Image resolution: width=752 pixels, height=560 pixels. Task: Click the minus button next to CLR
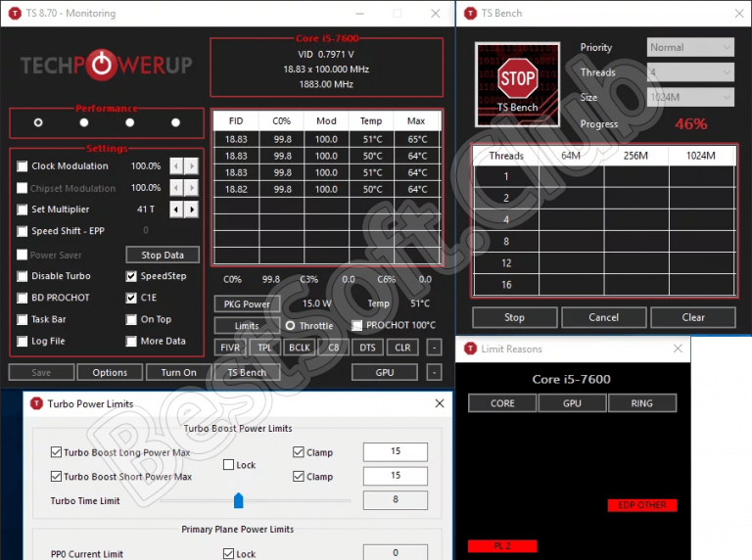click(x=434, y=348)
